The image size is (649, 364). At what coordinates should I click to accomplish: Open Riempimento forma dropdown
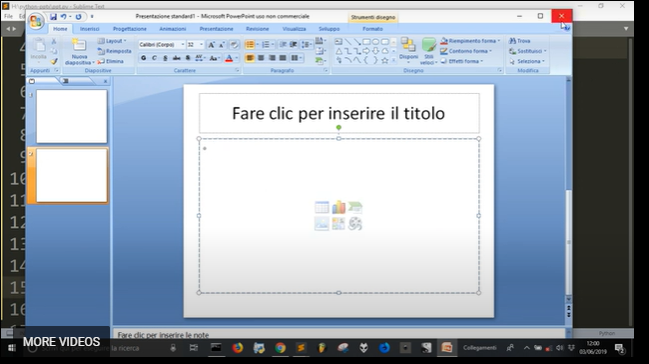470,41
